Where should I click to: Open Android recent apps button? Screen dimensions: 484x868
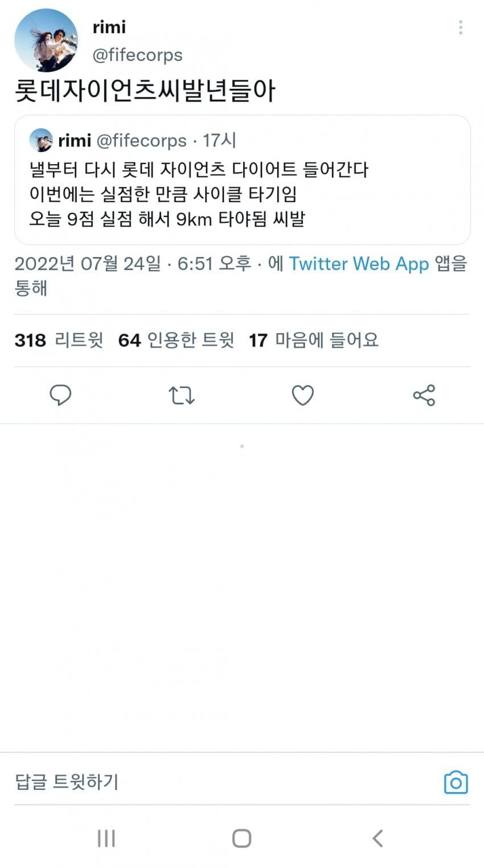tap(106, 838)
